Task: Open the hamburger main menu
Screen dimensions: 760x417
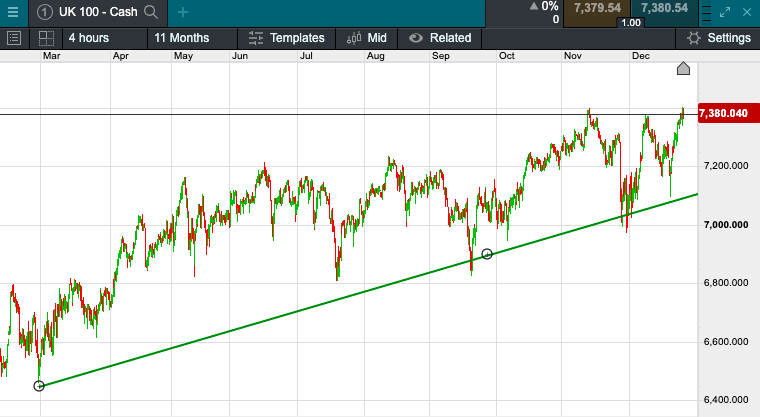Action: point(13,12)
